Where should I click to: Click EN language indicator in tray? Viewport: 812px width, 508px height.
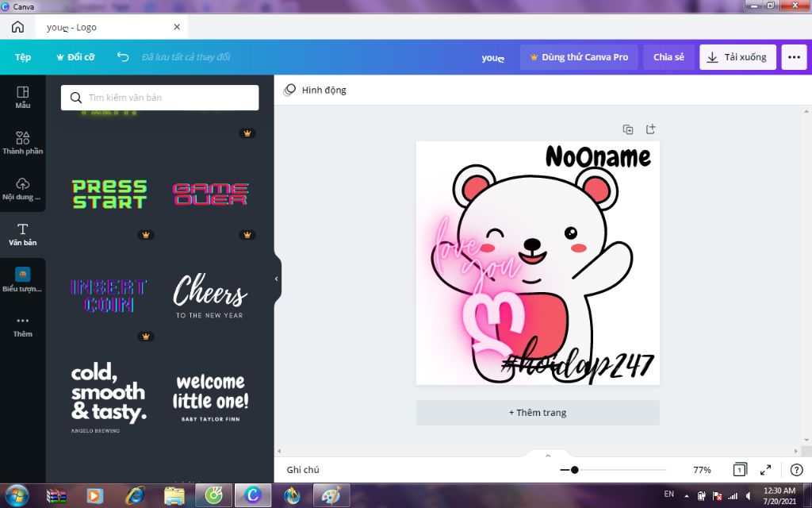pos(669,494)
